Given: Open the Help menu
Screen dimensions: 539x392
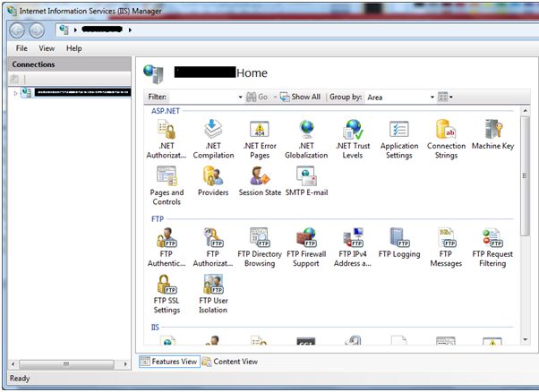Looking at the screenshot, I should pyautogui.click(x=74, y=48).
